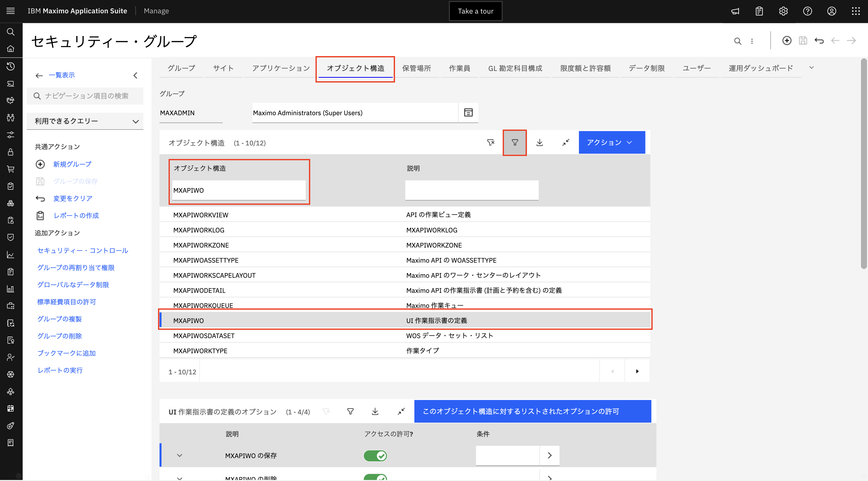Image resolution: width=868 pixels, height=481 pixels.
Task: Click このオブジェクト構造に対するリストされたオプションの許可 button
Action: tap(532, 411)
